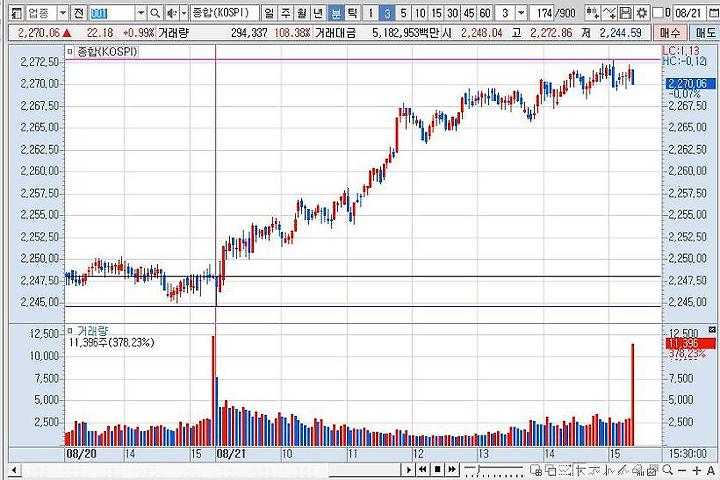Click the play forward arrow button
This screenshot has width=720, height=480.
coord(408,470)
